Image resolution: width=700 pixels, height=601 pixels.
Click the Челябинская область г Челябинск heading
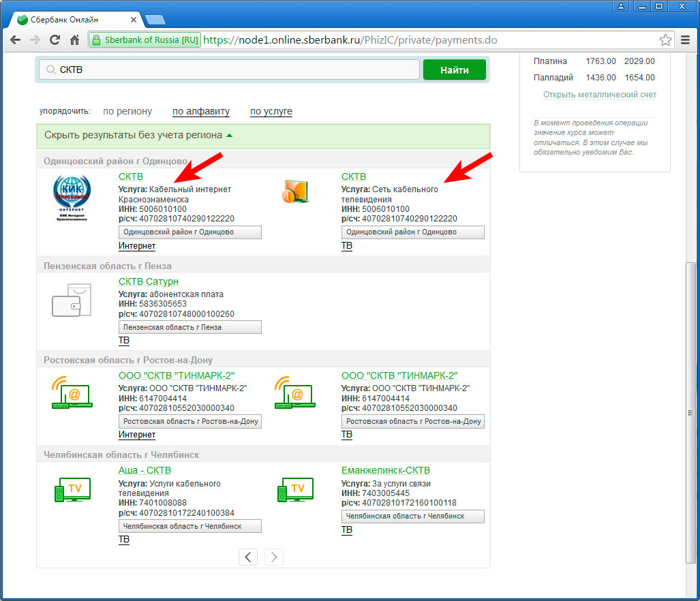point(121,454)
